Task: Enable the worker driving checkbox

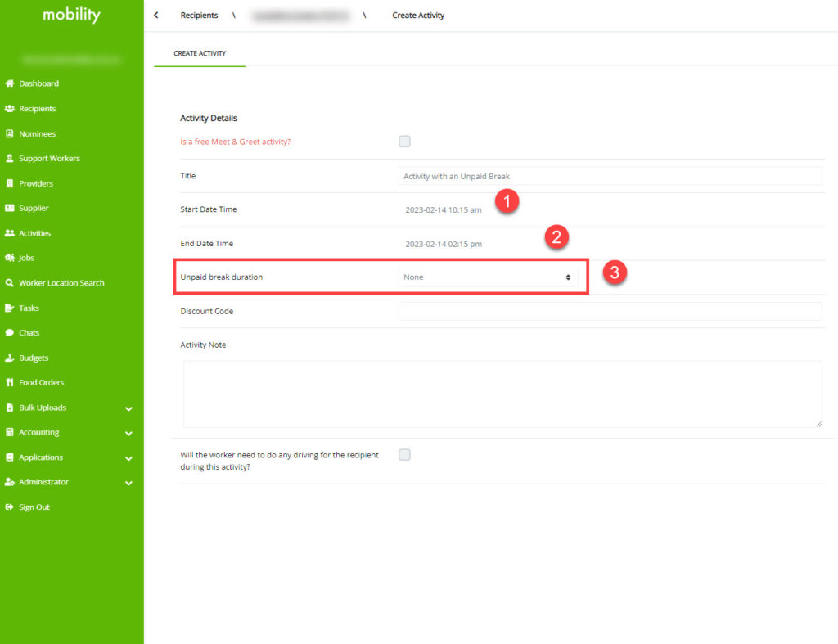Action: tap(404, 455)
